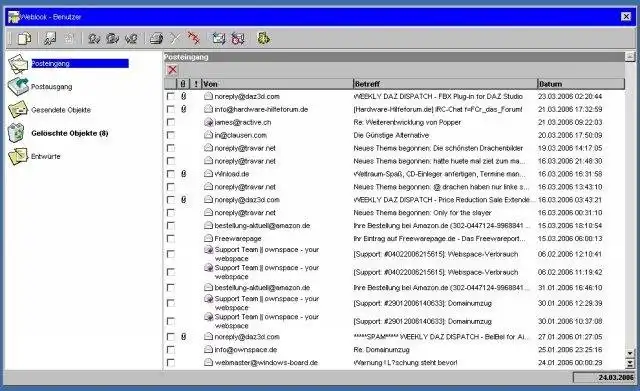Click the Gesendete Objekte folder icon
The height and width of the screenshot is (391, 640).
[x=18, y=109]
